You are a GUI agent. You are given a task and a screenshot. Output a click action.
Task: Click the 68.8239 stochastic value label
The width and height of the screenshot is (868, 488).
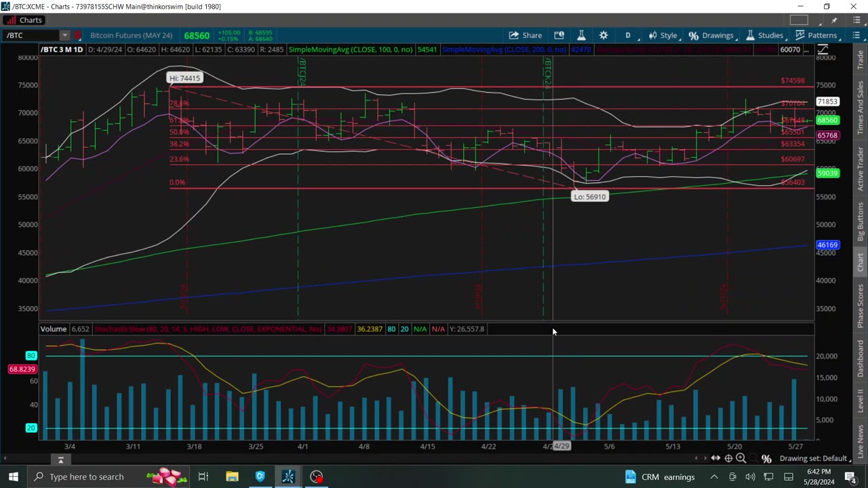[22, 369]
